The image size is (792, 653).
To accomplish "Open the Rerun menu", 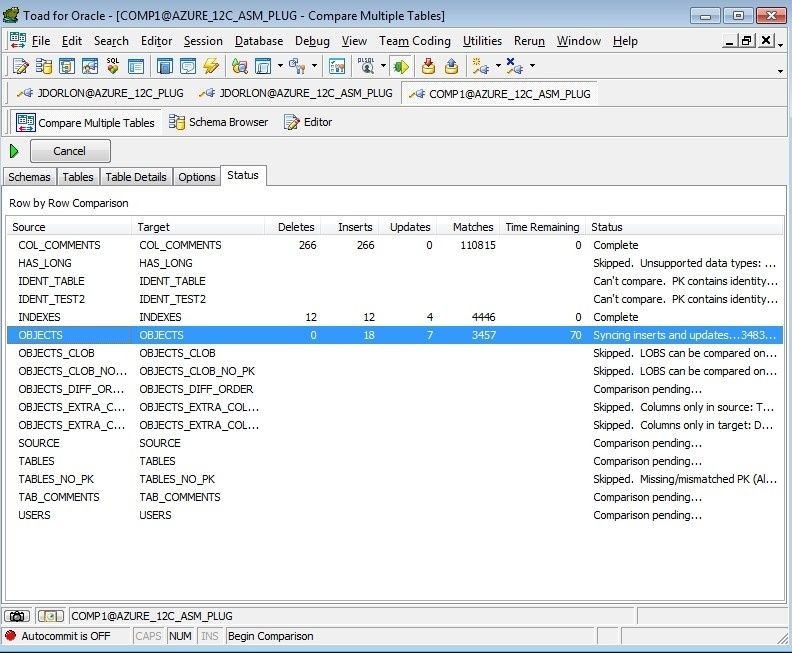I will coord(529,41).
